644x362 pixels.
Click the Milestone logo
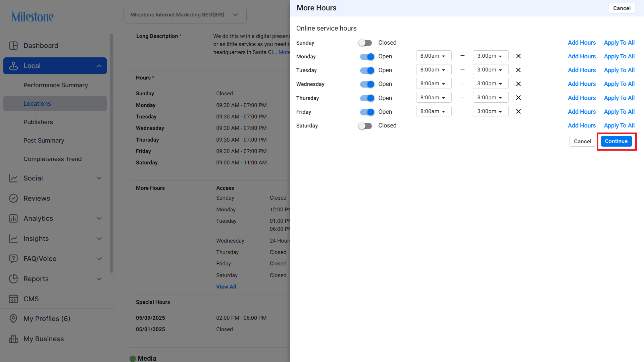click(x=33, y=16)
